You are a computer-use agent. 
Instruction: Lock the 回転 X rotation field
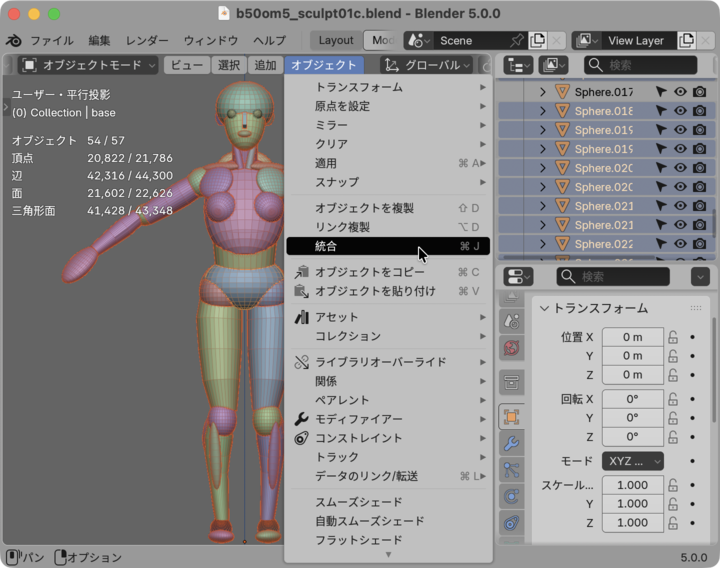(x=673, y=399)
